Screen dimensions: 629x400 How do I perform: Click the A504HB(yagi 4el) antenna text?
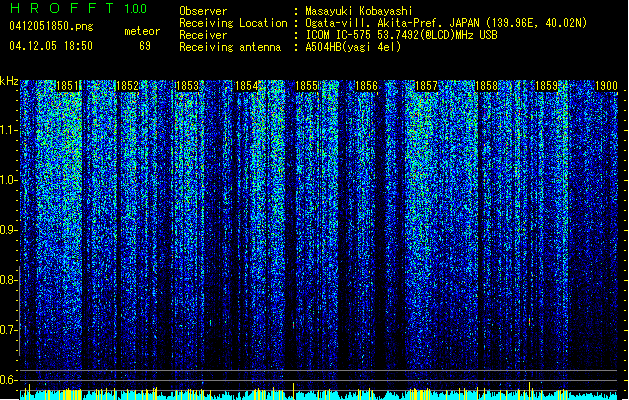point(353,47)
